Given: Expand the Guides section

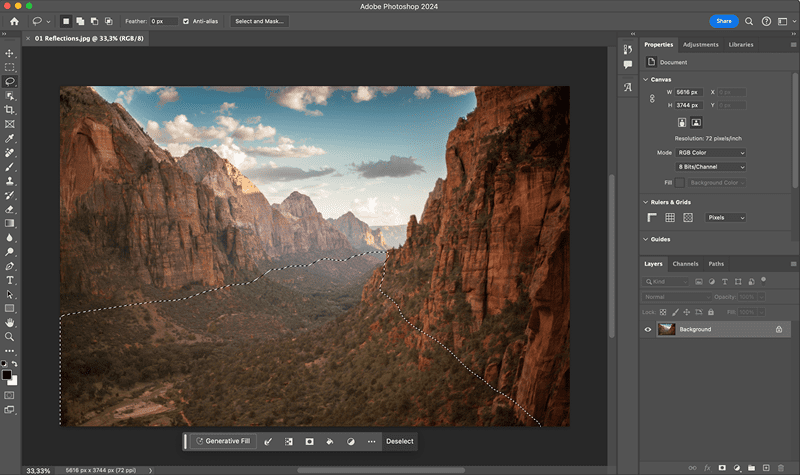Looking at the screenshot, I should pos(645,239).
